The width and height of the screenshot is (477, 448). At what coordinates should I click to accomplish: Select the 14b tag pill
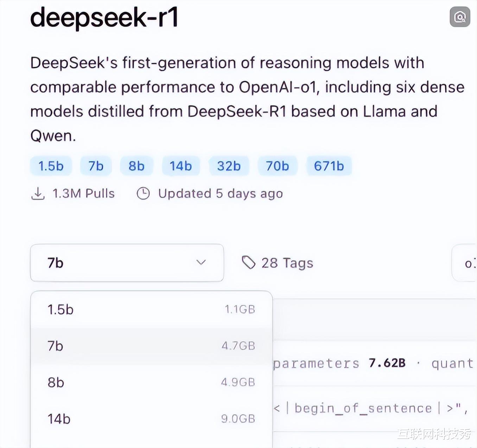click(x=181, y=166)
